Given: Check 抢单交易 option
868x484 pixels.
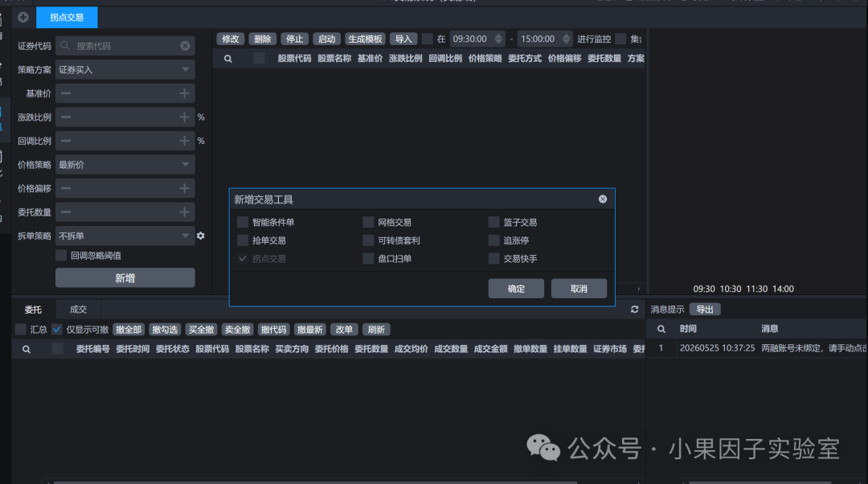Looking at the screenshot, I should (243, 240).
